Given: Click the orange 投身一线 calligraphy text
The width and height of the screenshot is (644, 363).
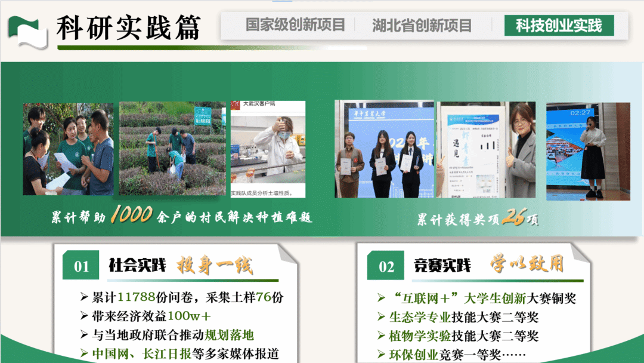Looking at the screenshot, I should 215,266.
